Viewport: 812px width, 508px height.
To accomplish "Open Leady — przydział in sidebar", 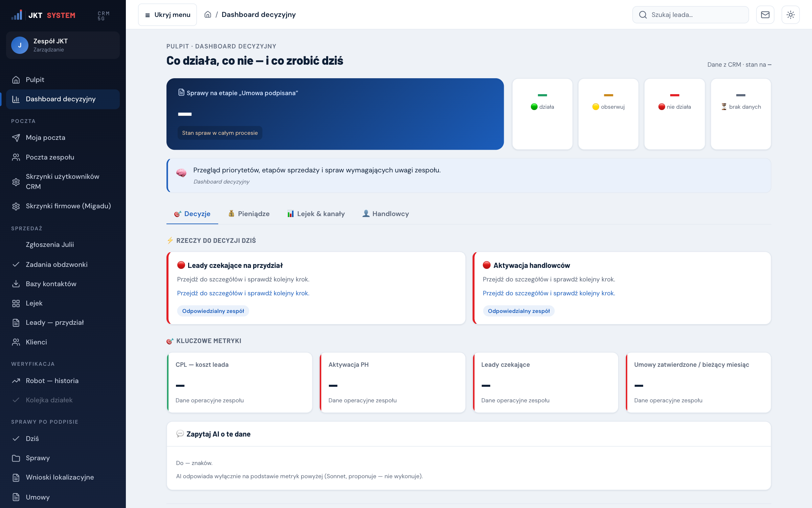I will coord(63,322).
